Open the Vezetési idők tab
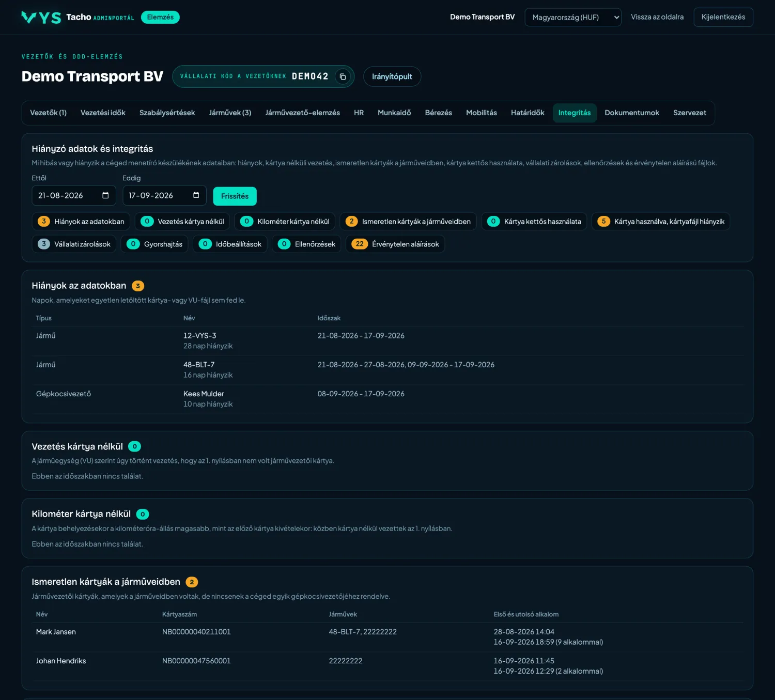The height and width of the screenshot is (700, 775). tap(103, 113)
